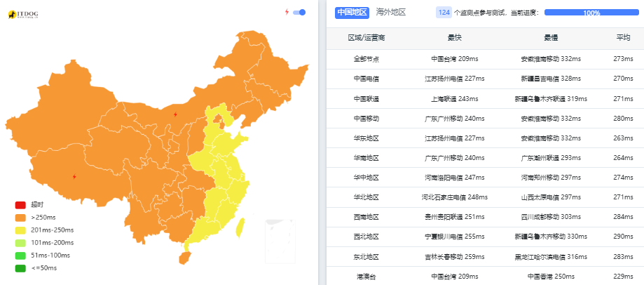Click the 124 monitoring points badge
Image resolution: width=644 pixels, height=285 pixels.
[444, 13]
